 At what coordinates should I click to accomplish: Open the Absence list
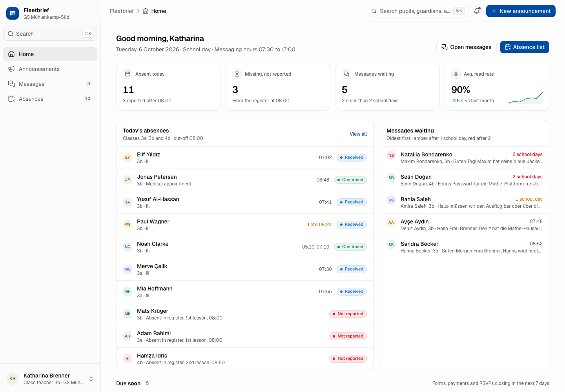[525, 47]
